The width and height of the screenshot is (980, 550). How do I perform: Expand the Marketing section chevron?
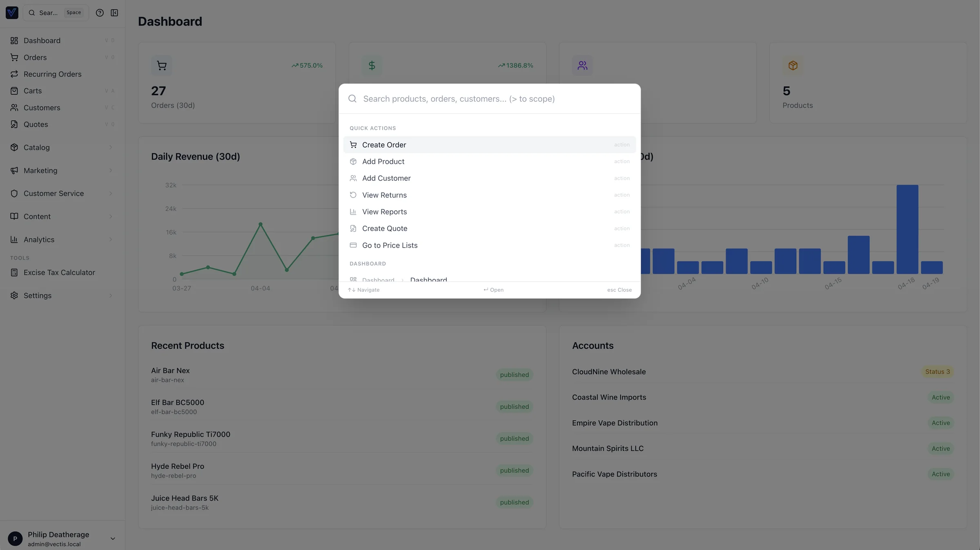click(110, 171)
